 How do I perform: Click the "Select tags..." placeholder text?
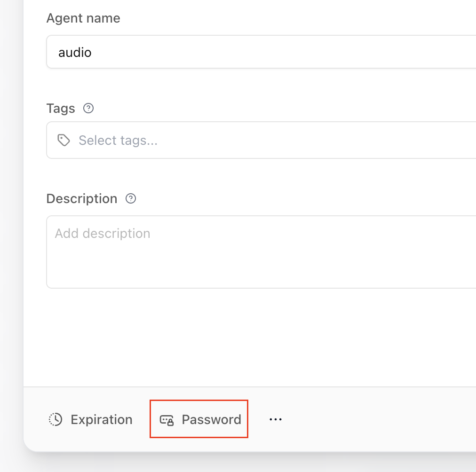(x=118, y=140)
